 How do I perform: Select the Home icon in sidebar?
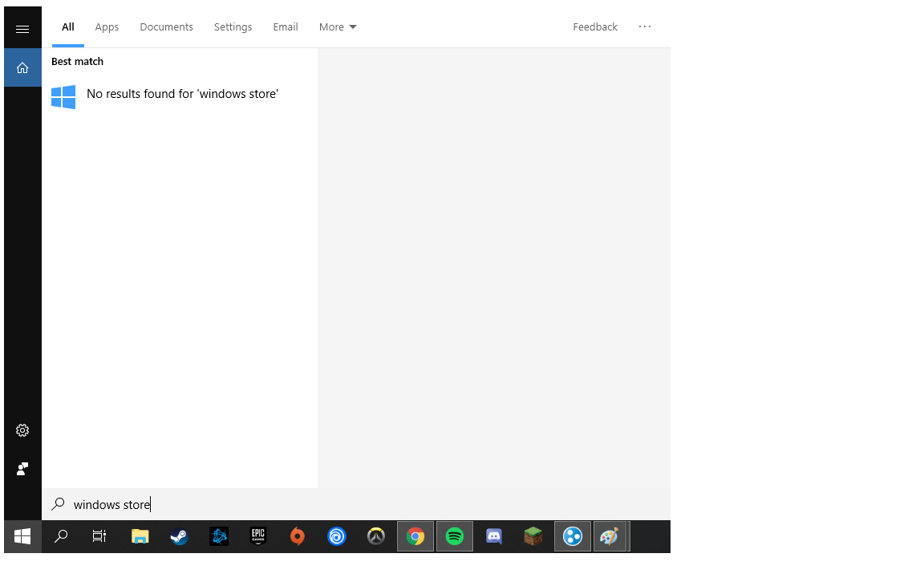(22, 67)
